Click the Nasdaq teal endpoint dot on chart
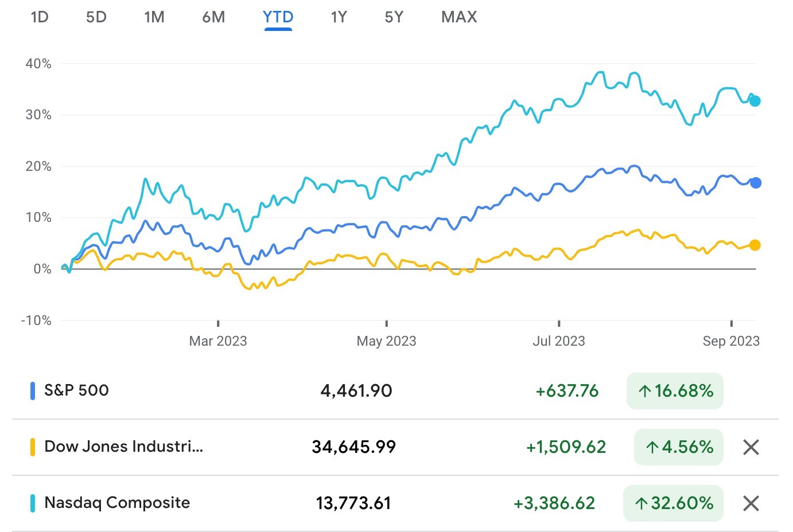 pyautogui.click(x=755, y=101)
